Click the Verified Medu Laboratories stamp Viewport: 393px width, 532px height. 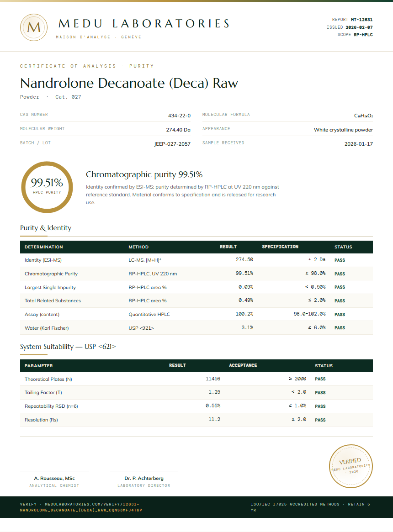351,466
